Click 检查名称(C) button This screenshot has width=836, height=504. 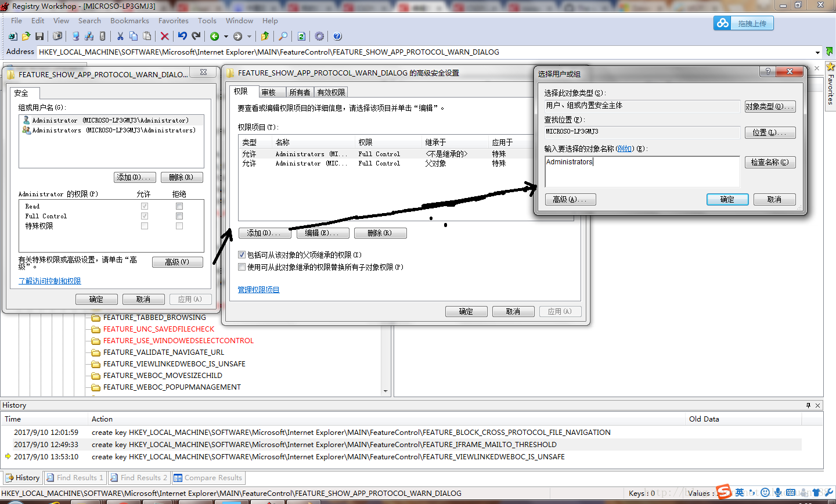coord(770,162)
